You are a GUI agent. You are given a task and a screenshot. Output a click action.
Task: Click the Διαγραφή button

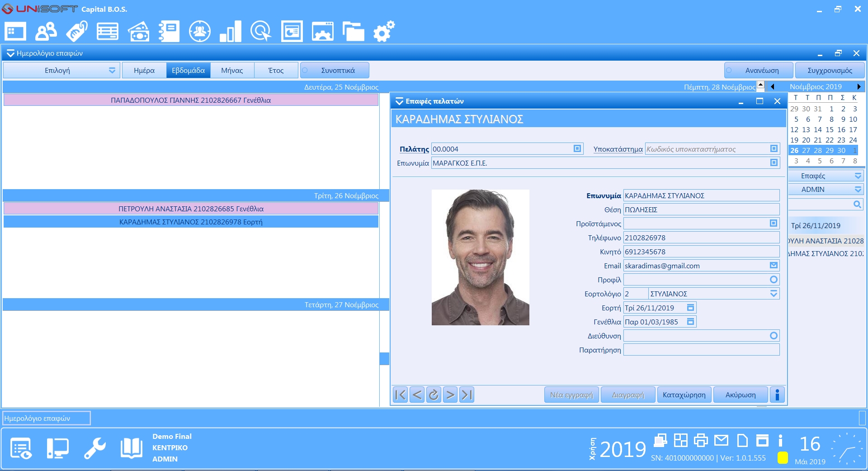click(x=628, y=395)
